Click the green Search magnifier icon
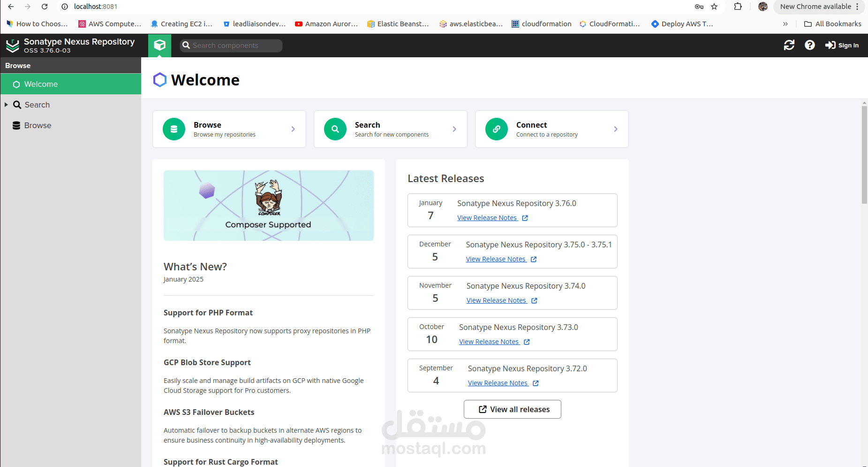The height and width of the screenshot is (467, 868). [x=335, y=129]
